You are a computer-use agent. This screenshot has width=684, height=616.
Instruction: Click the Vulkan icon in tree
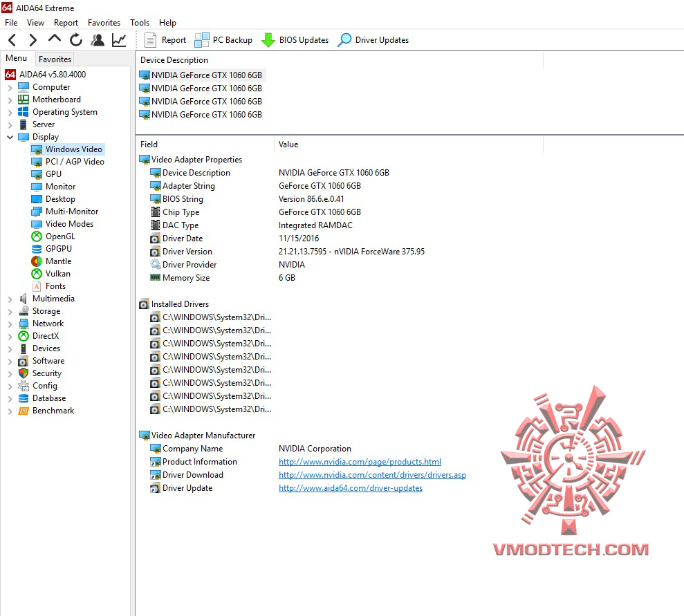[37, 274]
